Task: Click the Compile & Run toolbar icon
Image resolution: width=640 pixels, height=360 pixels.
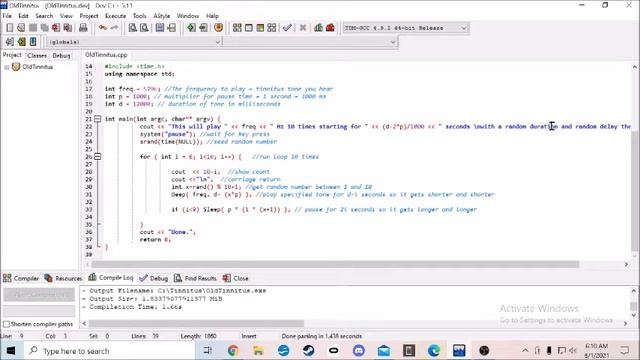Action: pyautogui.click(x=260, y=28)
